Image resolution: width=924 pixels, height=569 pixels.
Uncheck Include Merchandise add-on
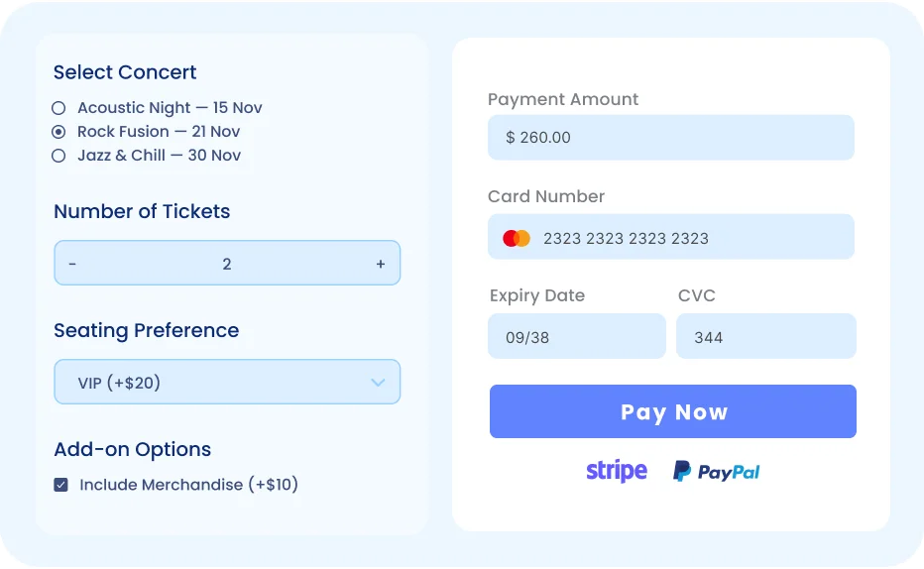[x=61, y=485]
